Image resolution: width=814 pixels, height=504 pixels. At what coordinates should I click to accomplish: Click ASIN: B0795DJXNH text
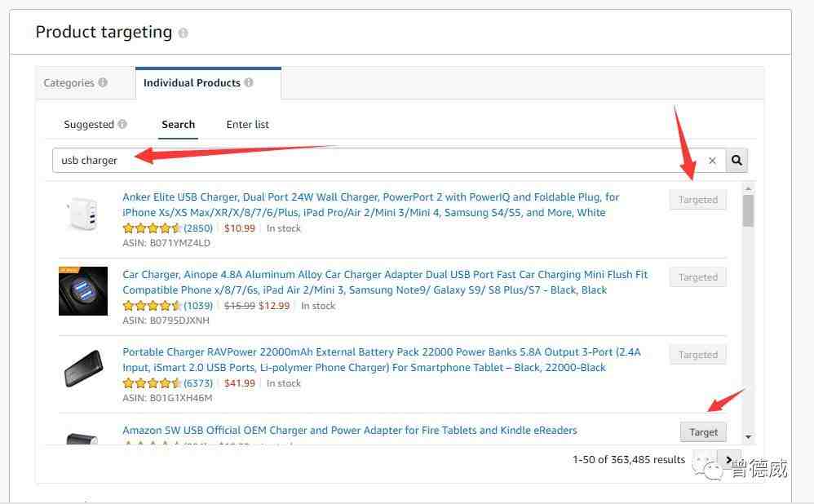tap(166, 321)
